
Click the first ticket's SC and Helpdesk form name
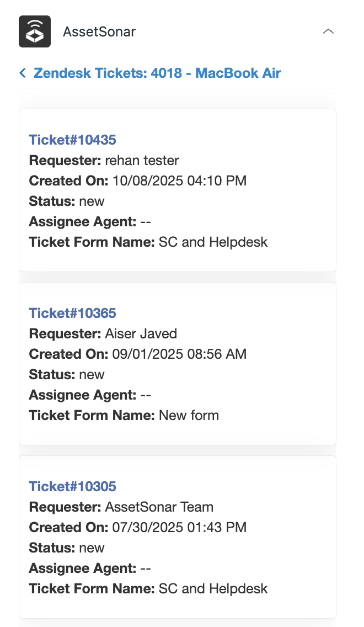tap(213, 242)
